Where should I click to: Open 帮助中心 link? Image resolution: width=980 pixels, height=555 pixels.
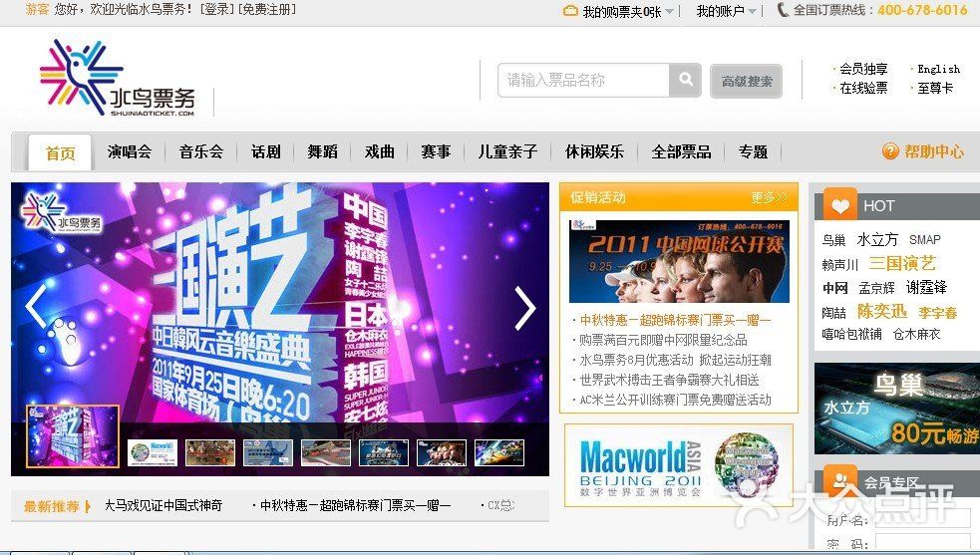[934, 151]
